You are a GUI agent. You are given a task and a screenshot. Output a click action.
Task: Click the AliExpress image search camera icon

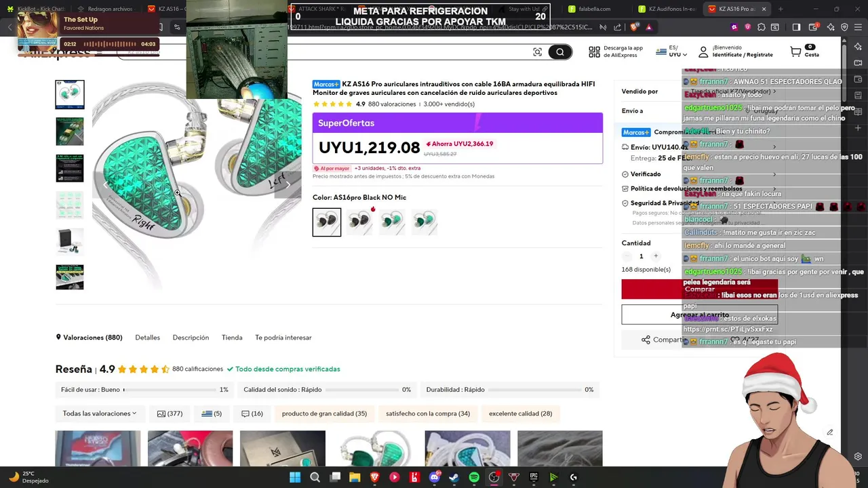537,52
